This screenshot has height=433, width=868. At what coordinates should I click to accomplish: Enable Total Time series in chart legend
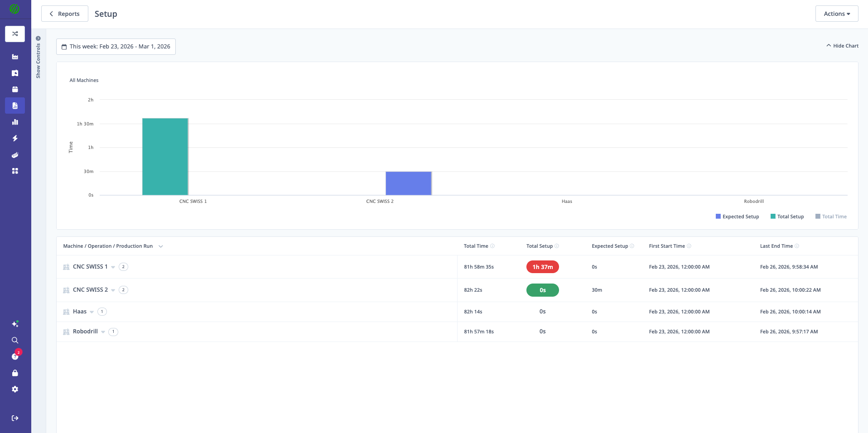click(831, 216)
